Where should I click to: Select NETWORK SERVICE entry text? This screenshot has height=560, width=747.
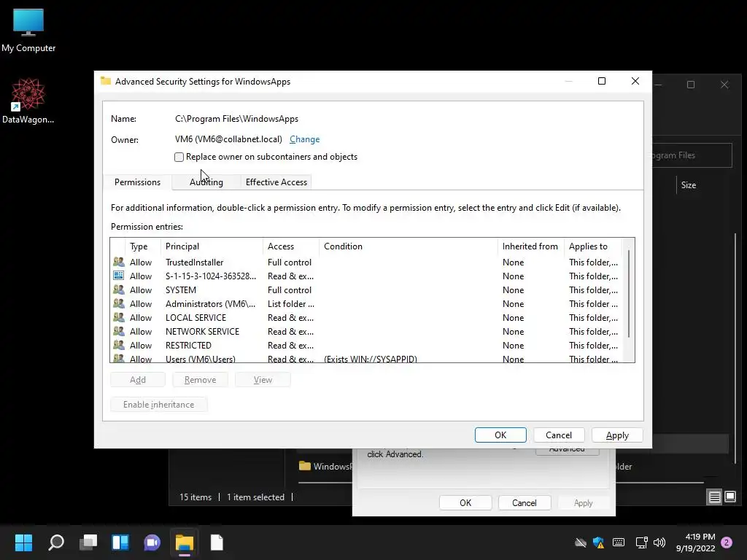point(202,332)
